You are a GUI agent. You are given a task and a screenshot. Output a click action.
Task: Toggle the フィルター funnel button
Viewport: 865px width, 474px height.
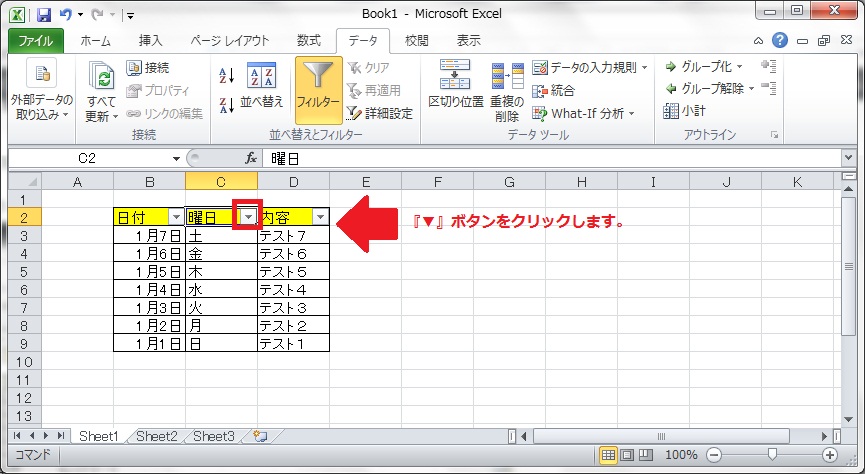click(x=318, y=90)
